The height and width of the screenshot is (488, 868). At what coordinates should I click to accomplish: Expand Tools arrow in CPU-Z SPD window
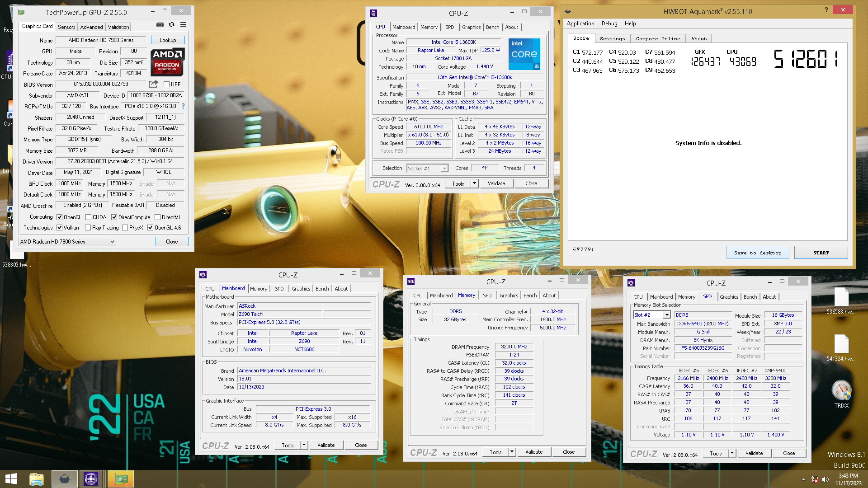click(732, 453)
